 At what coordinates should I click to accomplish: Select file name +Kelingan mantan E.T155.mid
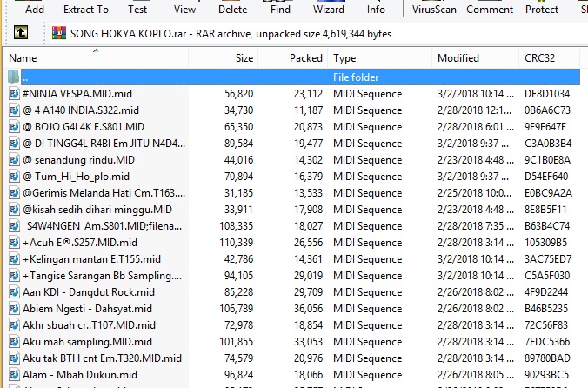click(91, 258)
